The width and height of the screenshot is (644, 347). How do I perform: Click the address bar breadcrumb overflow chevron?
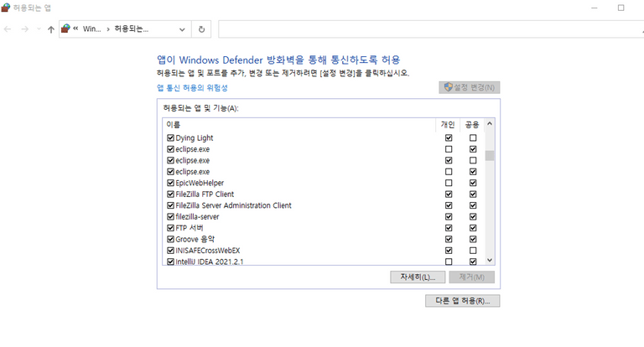tap(75, 29)
